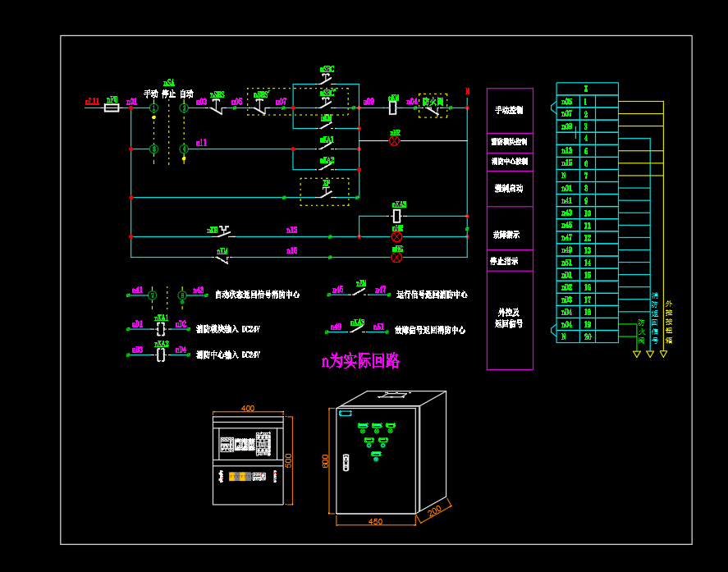
Task: Click the red nL11 incoming line label
Action: [93, 101]
